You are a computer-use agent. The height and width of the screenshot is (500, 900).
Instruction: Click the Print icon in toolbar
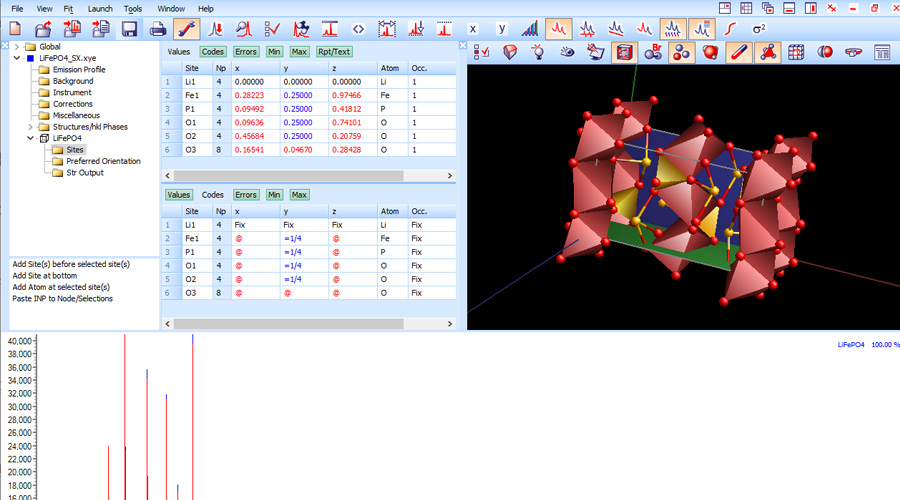(158, 28)
